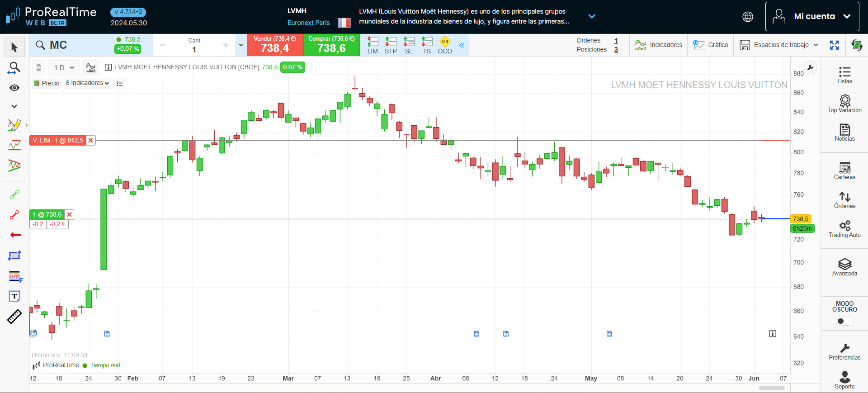
Task: Toggle the chart link lock icon
Action: click(39, 67)
